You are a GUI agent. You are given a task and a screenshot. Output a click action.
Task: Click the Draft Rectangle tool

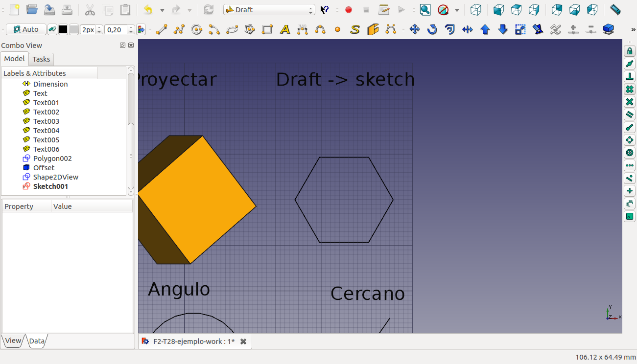point(267,30)
